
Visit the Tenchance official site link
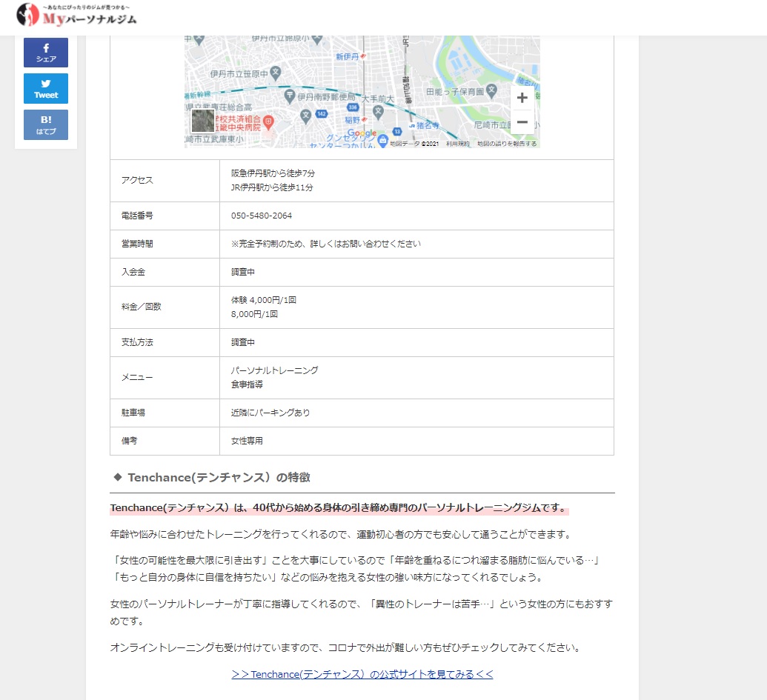tap(362, 674)
